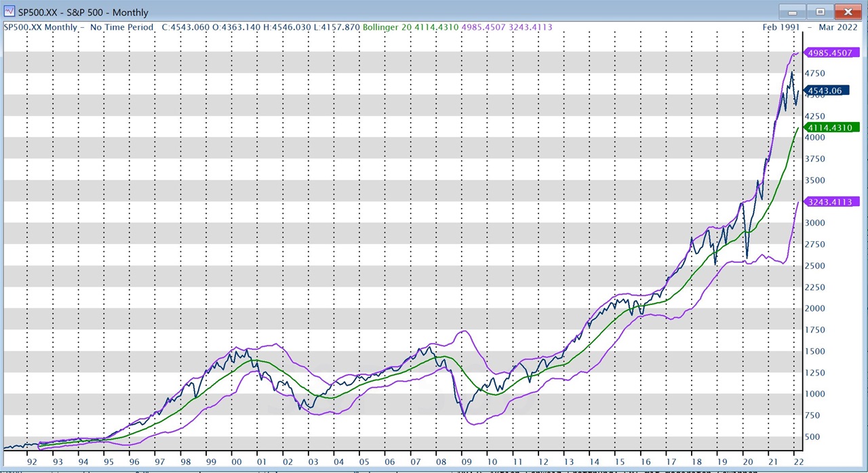Click the close value 'C:4543.060'
868x473 pixels.
click(x=186, y=27)
